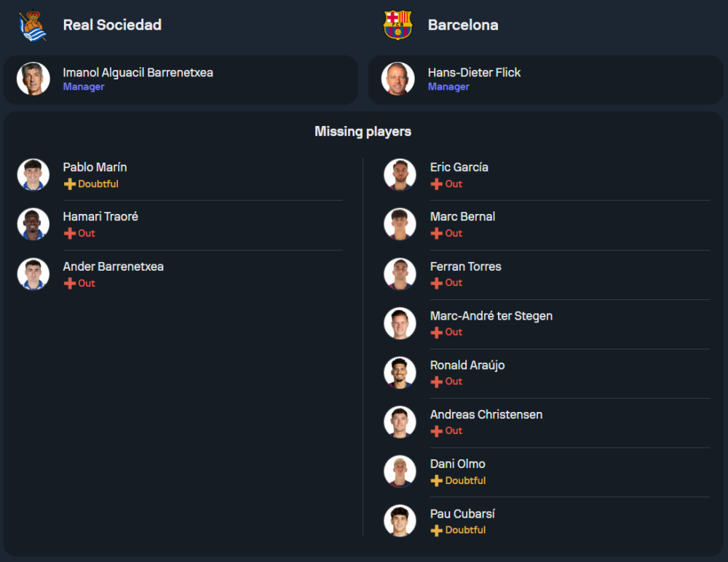Open the Real Sociedad team name link
This screenshot has width=728, height=562.
[112, 25]
